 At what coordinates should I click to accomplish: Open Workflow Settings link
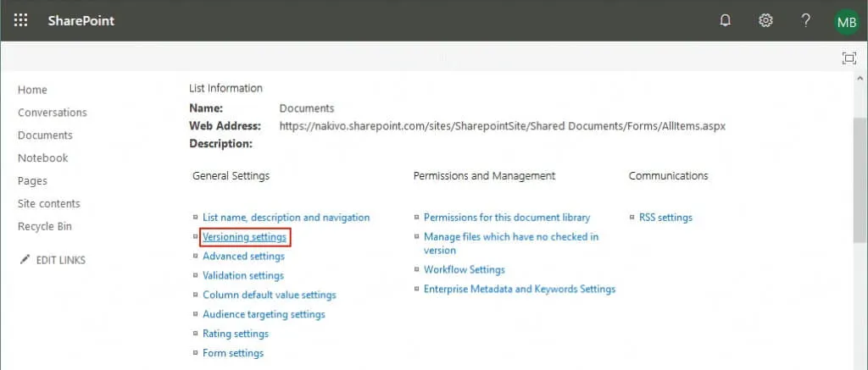coord(464,270)
